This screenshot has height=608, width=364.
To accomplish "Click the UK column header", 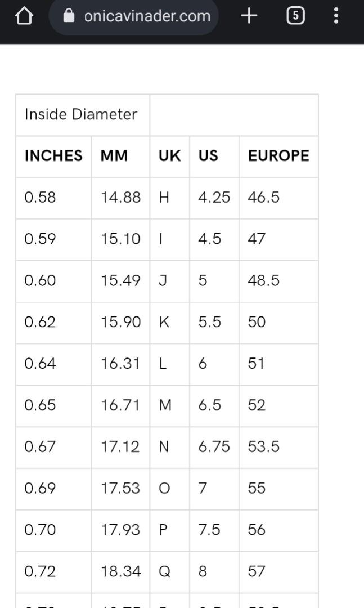I will coord(169,156).
